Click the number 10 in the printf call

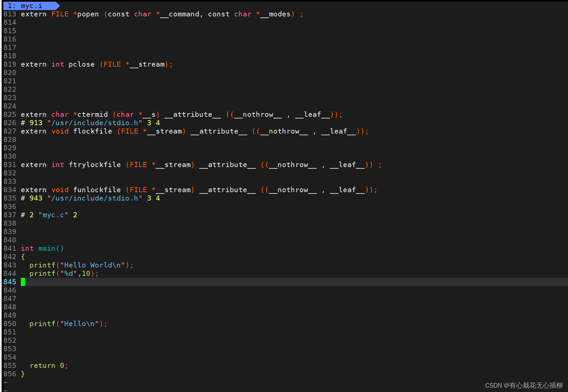[86, 273]
